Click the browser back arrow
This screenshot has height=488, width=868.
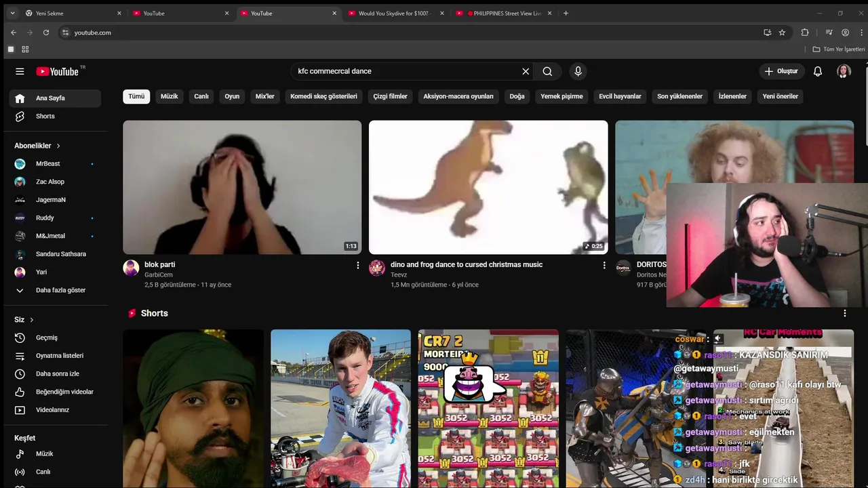click(14, 33)
